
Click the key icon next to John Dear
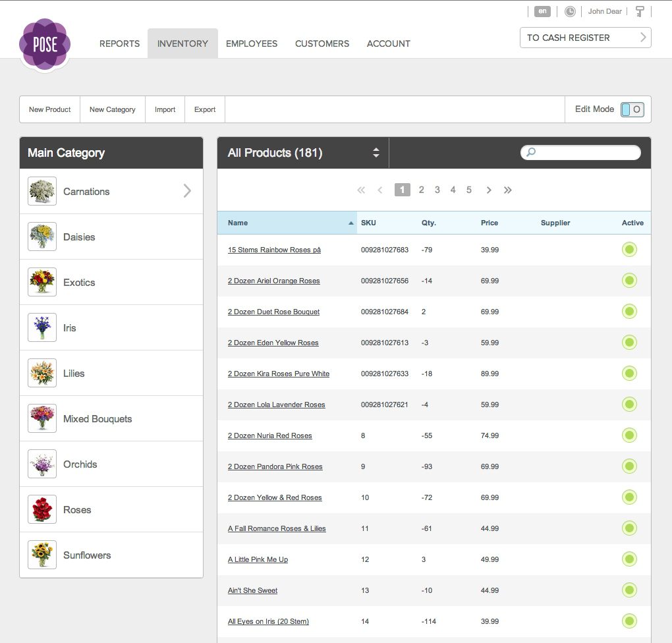click(640, 12)
